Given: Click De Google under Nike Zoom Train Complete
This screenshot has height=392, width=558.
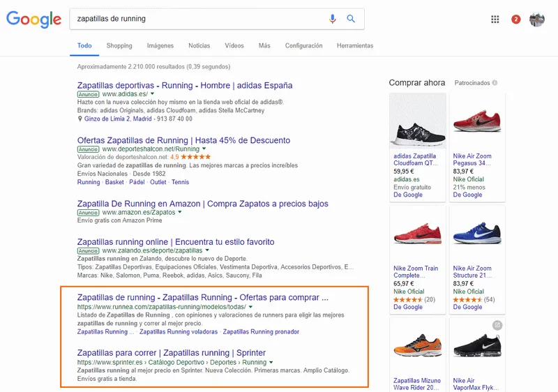Looking at the screenshot, I should (408, 308).
